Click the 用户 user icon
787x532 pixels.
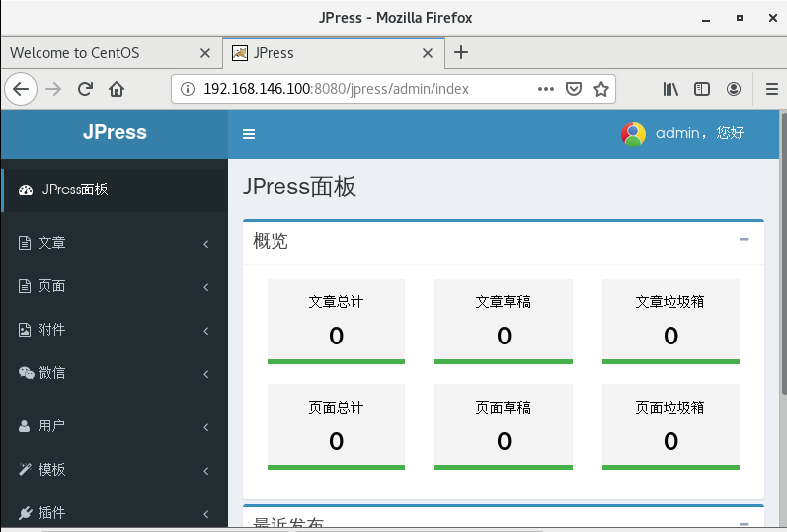24,426
